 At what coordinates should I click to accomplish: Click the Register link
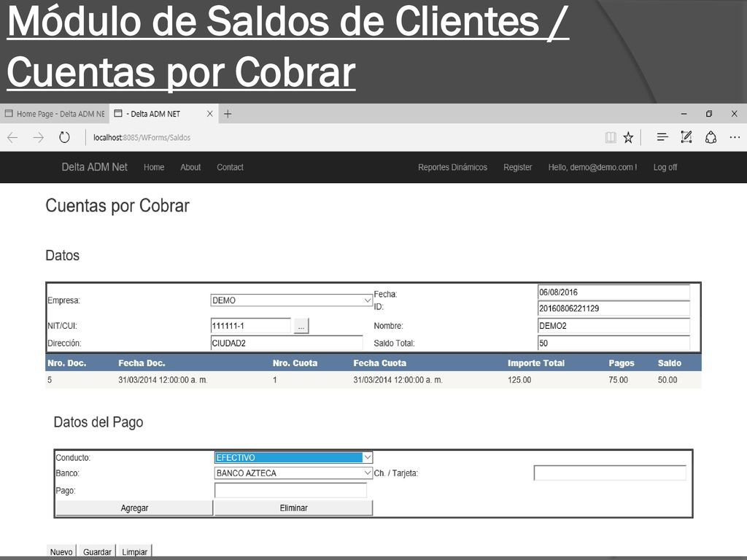518,167
